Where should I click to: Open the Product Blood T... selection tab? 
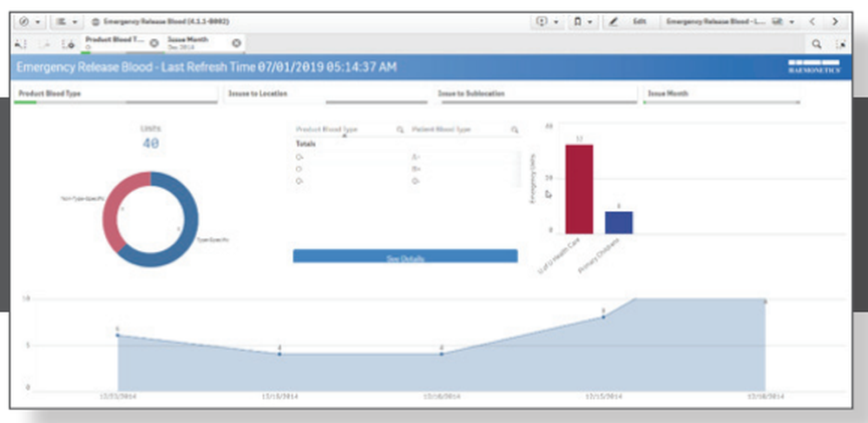coord(115,43)
